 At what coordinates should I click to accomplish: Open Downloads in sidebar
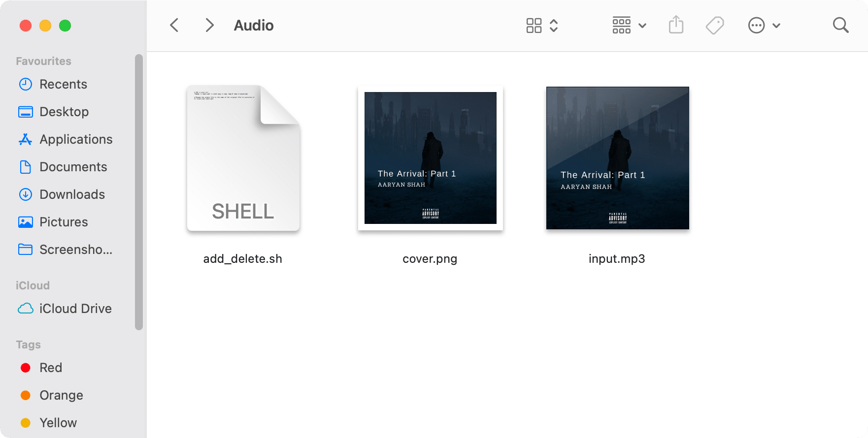72,194
